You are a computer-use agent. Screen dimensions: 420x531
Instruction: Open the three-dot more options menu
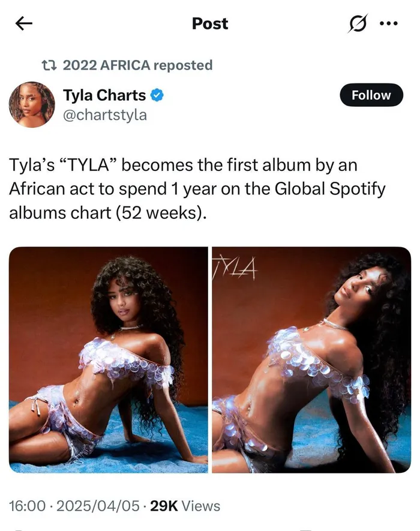tap(389, 23)
